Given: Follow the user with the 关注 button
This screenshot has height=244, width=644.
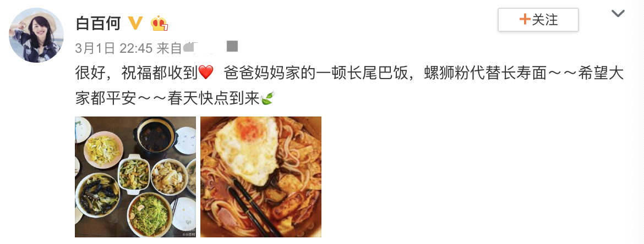Looking at the screenshot, I should coord(538,20).
